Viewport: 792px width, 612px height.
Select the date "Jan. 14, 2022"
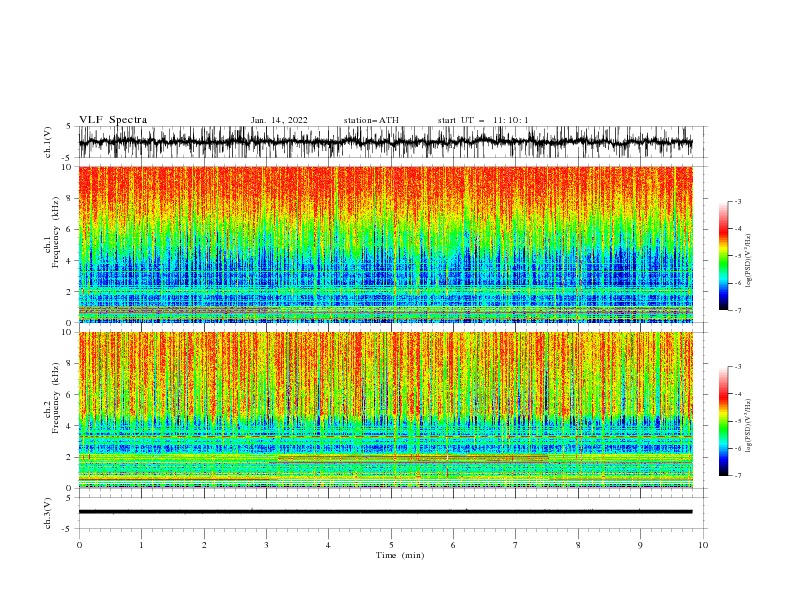click(x=279, y=120)
